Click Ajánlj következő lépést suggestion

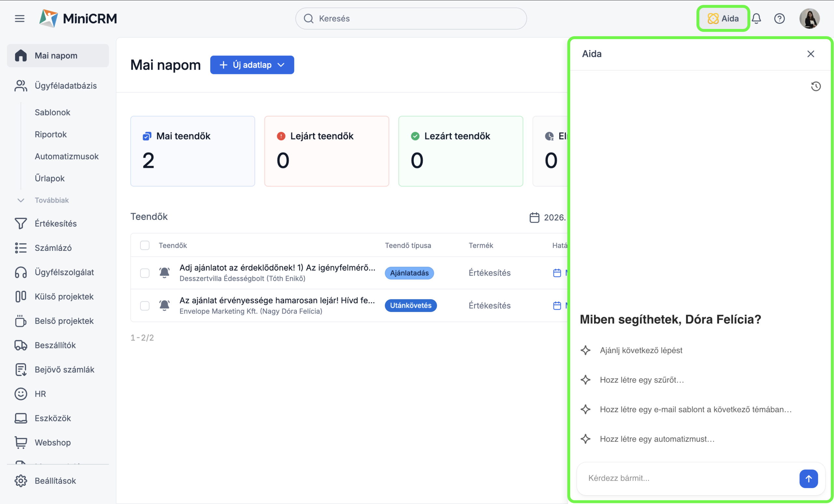click(641, 350)
